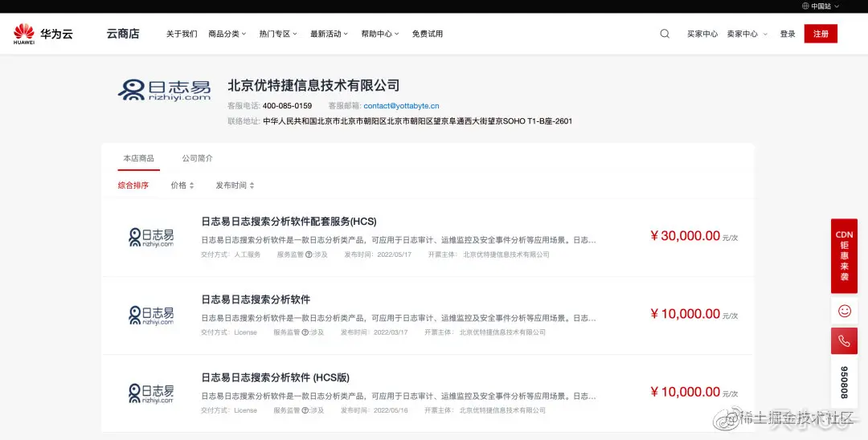Screen dimensions: 868x440
Task: Click the phone number 400-085-0159
Action: coord(287,105)
